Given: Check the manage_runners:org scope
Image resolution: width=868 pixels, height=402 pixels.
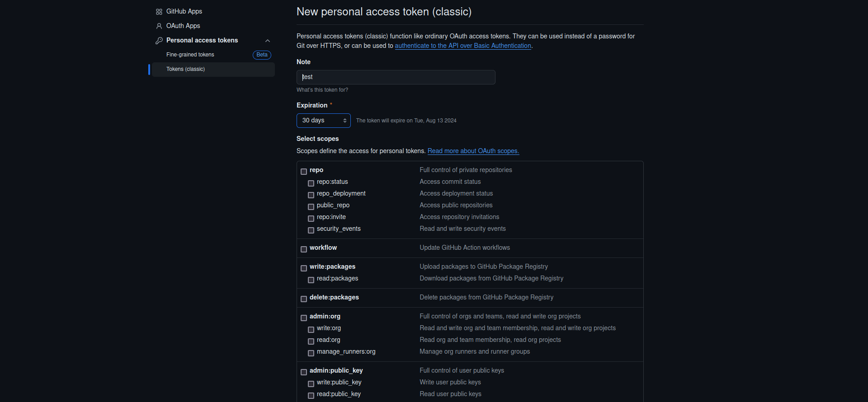Looking at the screenshot, I should click(311, 353).
